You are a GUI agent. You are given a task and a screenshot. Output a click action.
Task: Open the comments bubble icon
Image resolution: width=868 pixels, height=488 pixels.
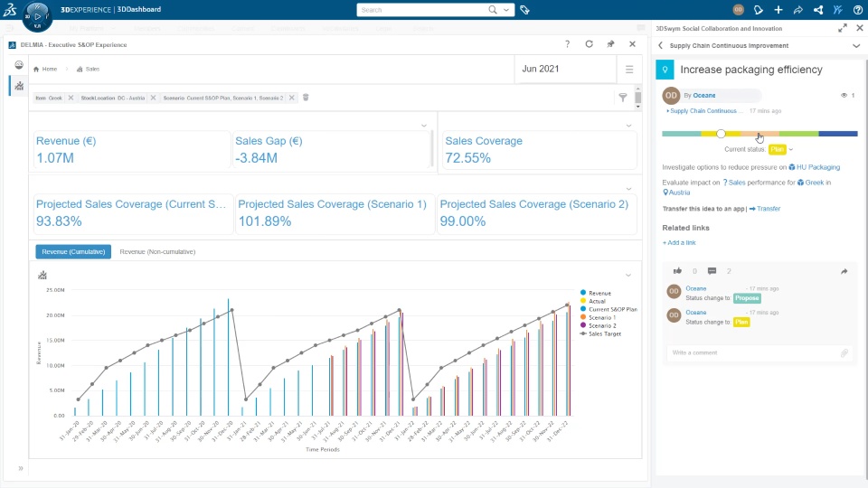[x=712, y=271]
